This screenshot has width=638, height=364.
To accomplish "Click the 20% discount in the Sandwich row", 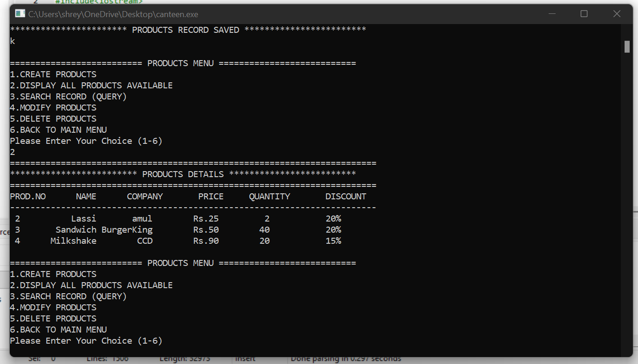I will (333, 230).
